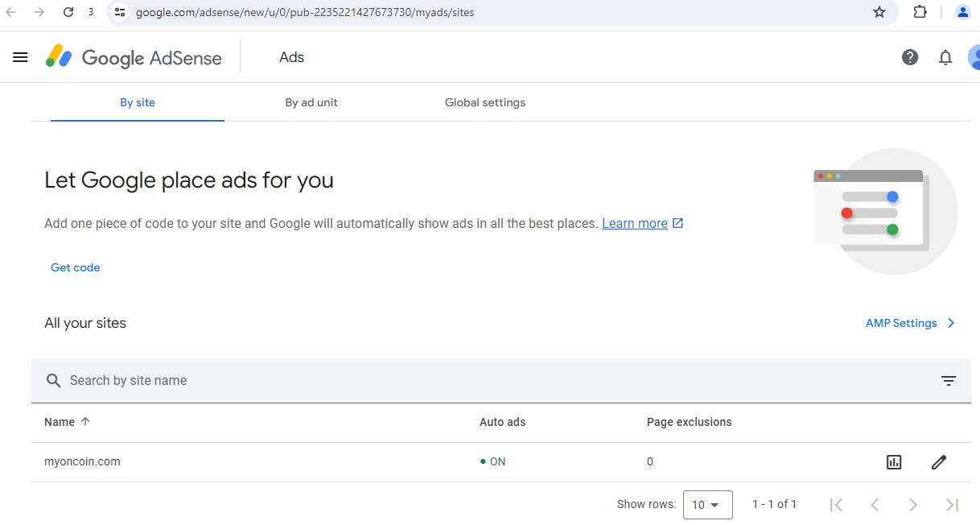Open the Help question mark icon

pyautogui.click(x=910, y=57)
